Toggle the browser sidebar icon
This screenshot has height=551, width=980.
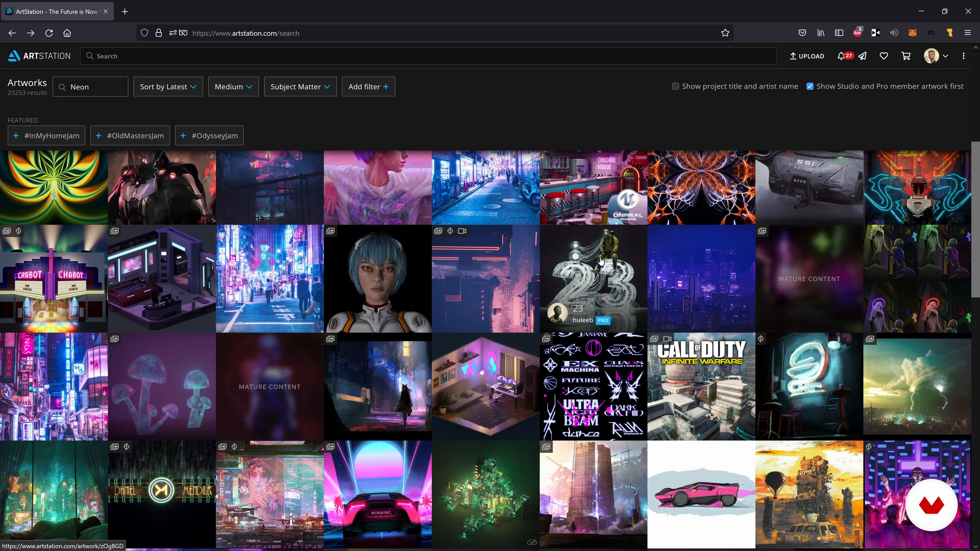click(x=839, y=33)
